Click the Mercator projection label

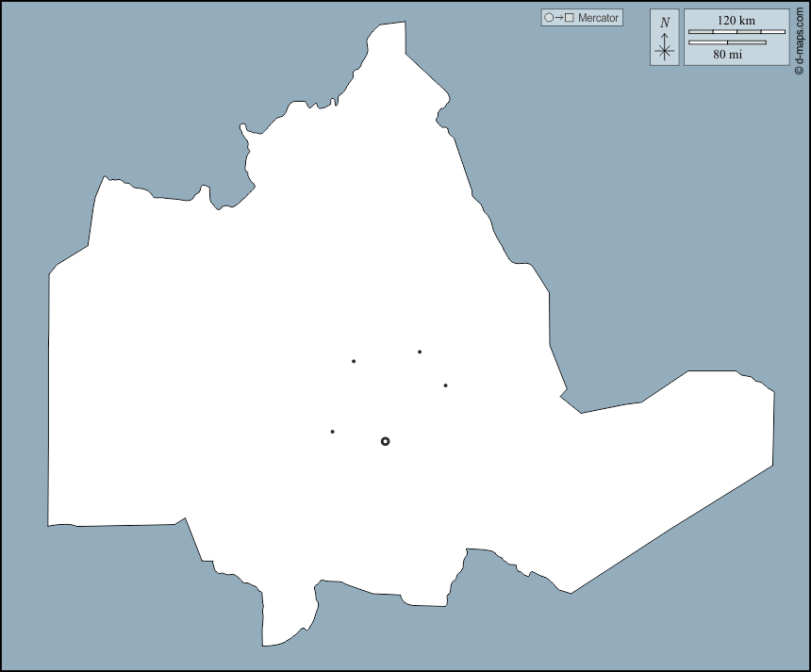pos(599,18)
